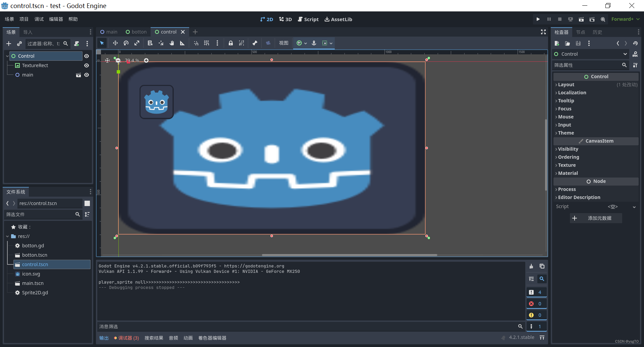This screenshot has height=347, width=644.
Task: Run the current scene
Action: pos(581,19)
